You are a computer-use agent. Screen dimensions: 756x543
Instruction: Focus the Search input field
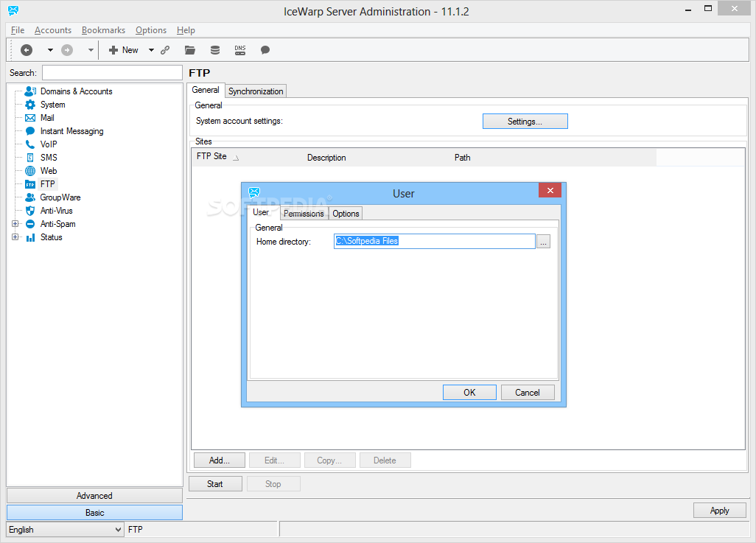point(112,73)
